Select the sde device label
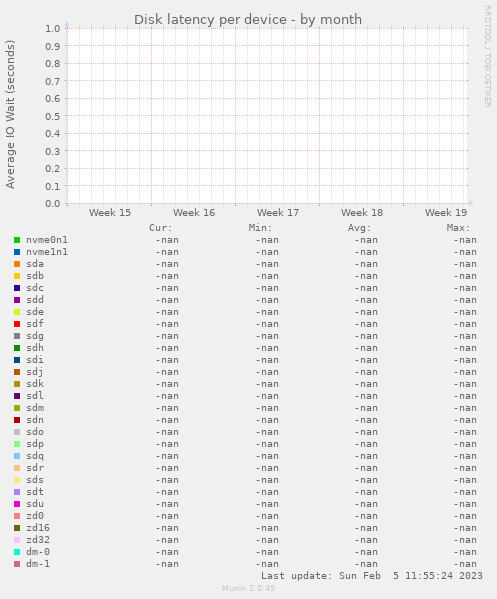Viewport: 497px width, 599px height. [35, 312]
